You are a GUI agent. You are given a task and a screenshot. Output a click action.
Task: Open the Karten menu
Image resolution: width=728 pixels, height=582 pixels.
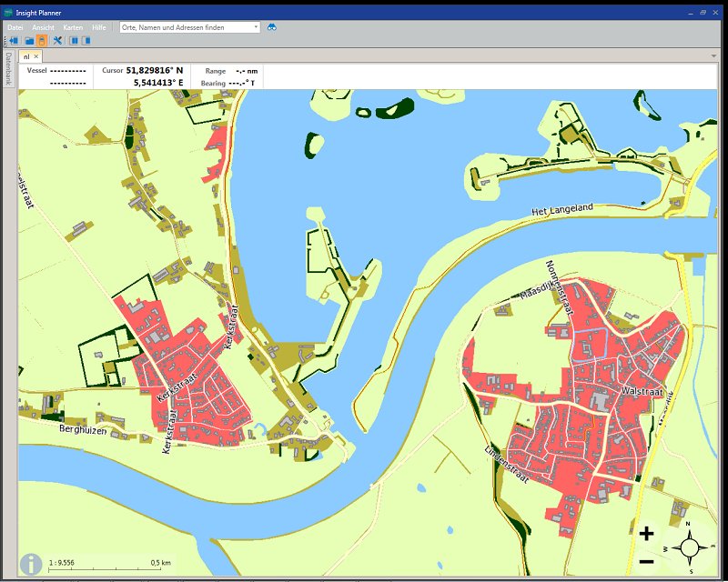pyautogui.click(x=73, y=27)
